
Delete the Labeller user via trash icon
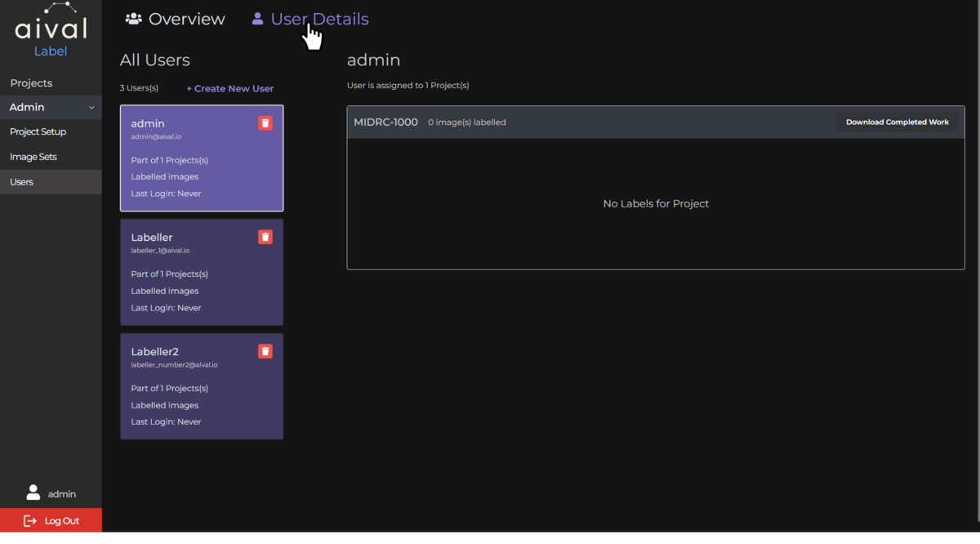click(265, 236)
